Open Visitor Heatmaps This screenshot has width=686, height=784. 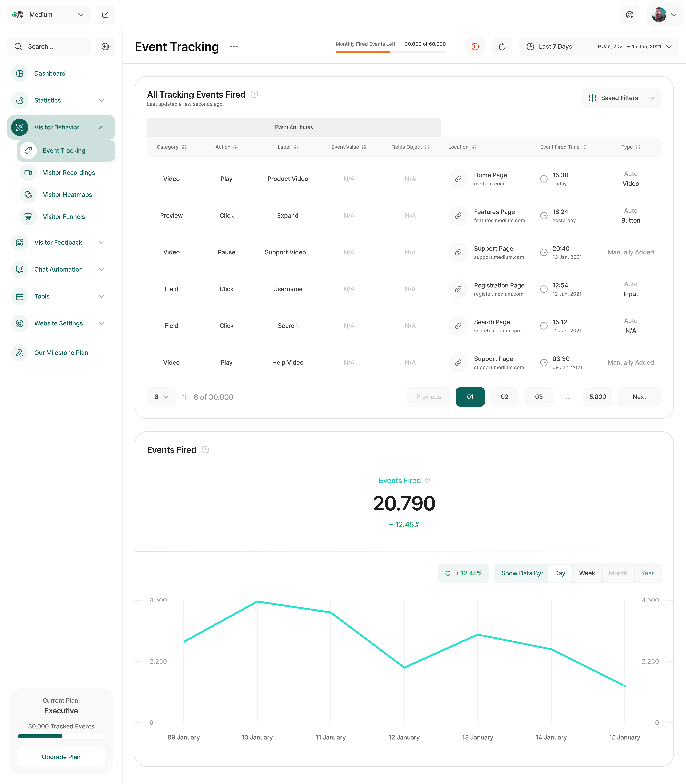pos(67,195)
